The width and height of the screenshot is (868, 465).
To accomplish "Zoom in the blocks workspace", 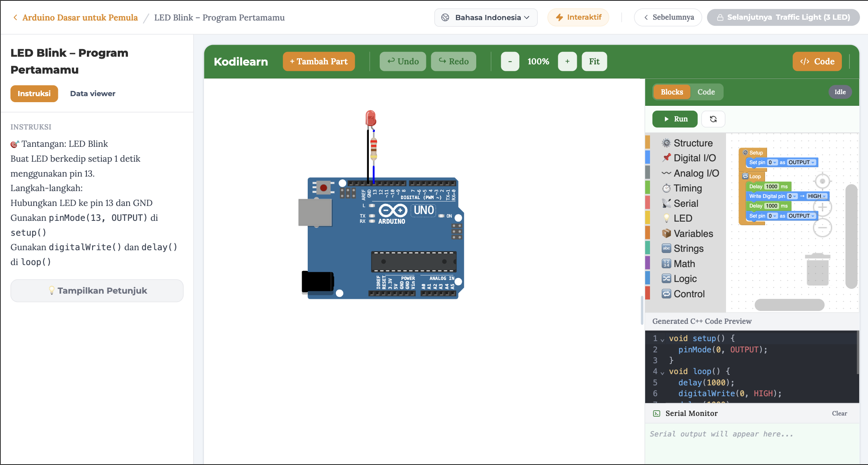I will (x=823, y=208).
